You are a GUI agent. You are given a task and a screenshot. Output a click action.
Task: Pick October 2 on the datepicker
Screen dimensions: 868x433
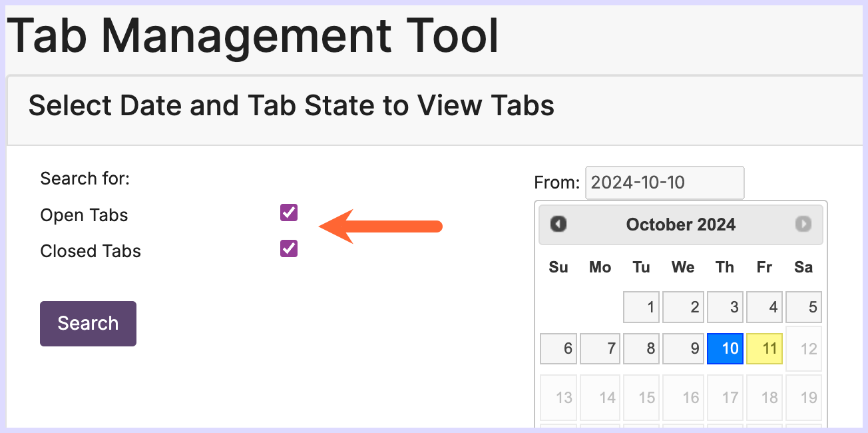point(683,307)
